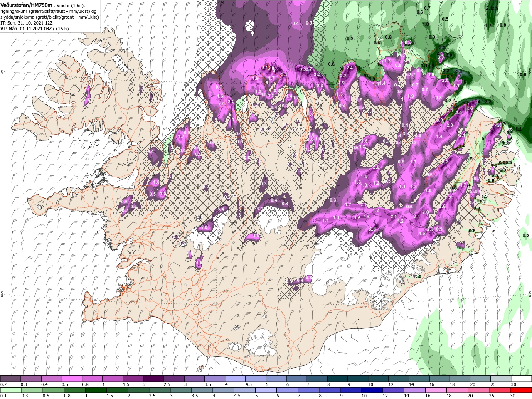Click the '(+15 h)' forecast offset label
Viewport: 532px width, 399px height.
pyautogui.click(x=61, y=29)
